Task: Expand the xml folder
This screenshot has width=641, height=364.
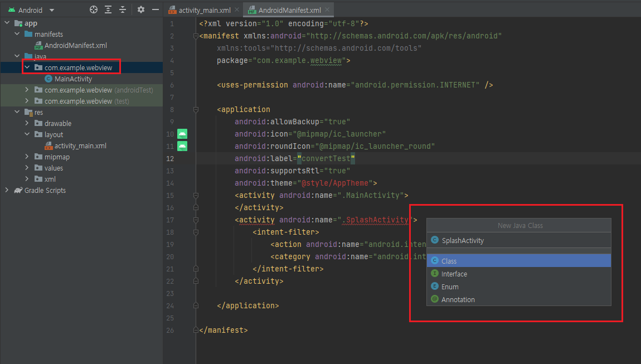Action: point(27,179)
